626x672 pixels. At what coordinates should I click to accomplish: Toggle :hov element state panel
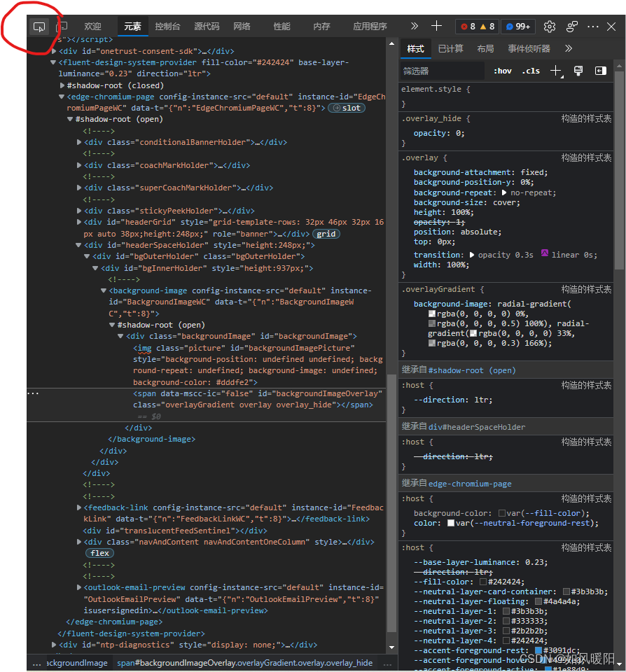click(x=503, y=71)
